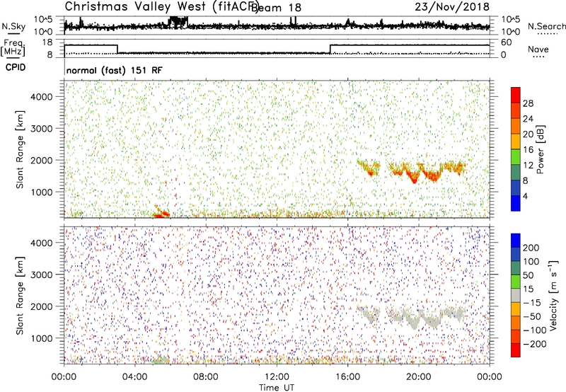Click the 'Power [dB]' colorbar title
The image size is (566, 392).
(x=540, y=149)
